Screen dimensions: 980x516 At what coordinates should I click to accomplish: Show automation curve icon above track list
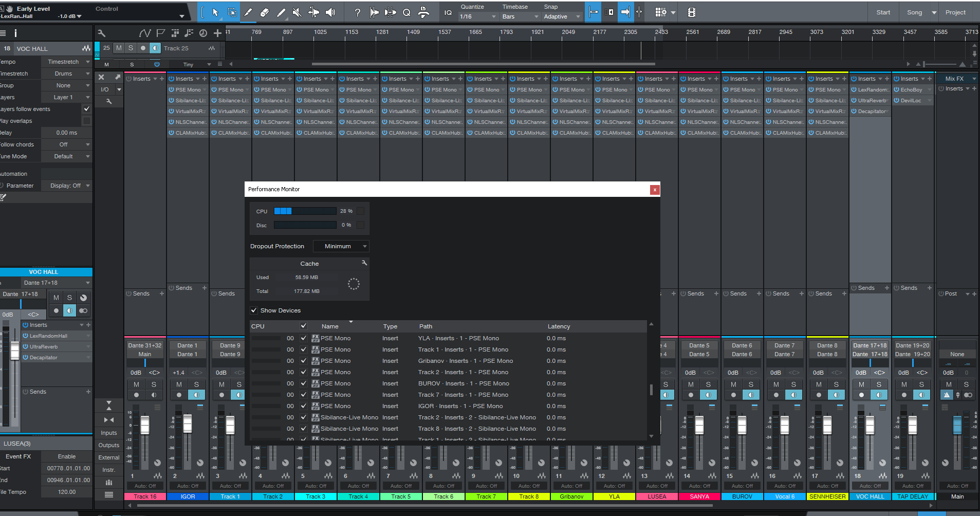[x=145, y=33]
